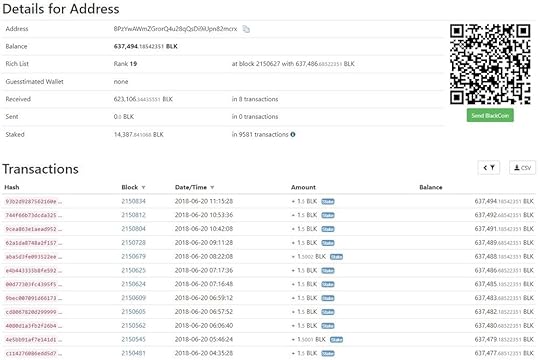The width and height of the screenshot is (540, 360).
Task: Click Stake badge in block 2150481 row
Action: (x=328, y=353)
